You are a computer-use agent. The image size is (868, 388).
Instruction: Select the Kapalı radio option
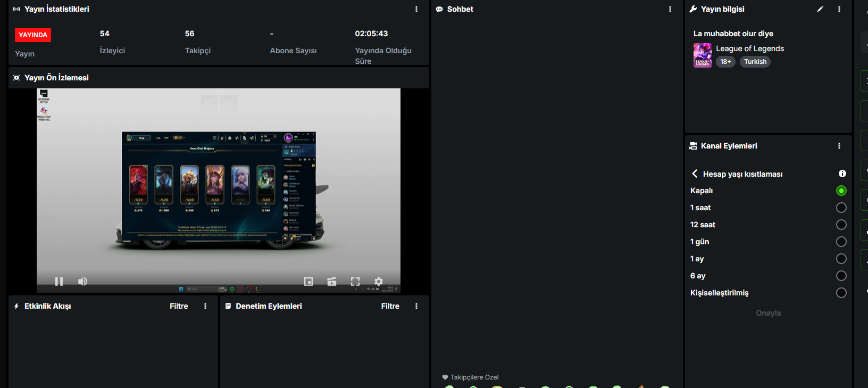click(x=841, y=191)
